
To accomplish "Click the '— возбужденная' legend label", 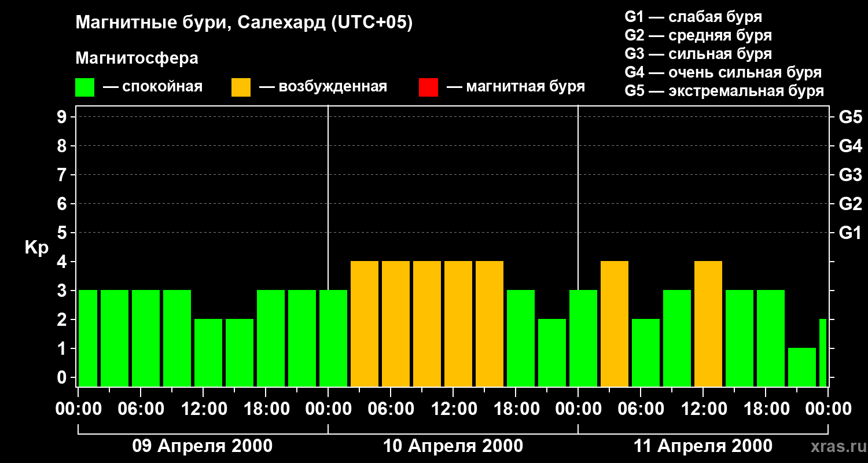I will [323, 87].
